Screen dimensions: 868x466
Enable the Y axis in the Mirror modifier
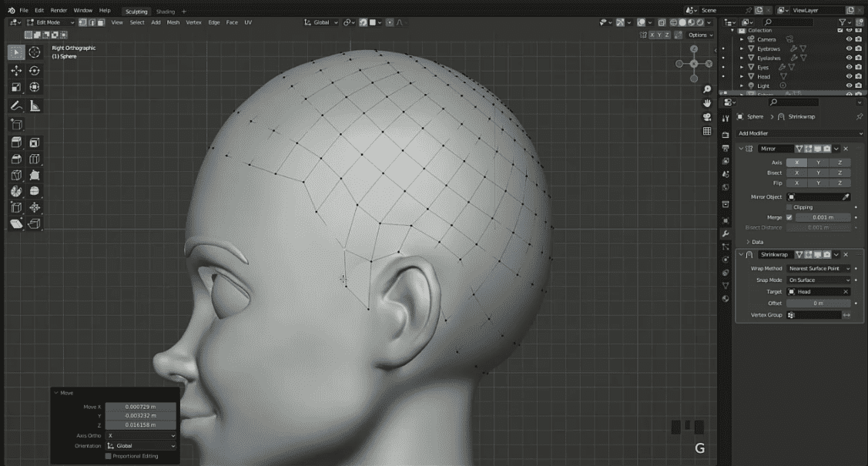tap(818, 162)
